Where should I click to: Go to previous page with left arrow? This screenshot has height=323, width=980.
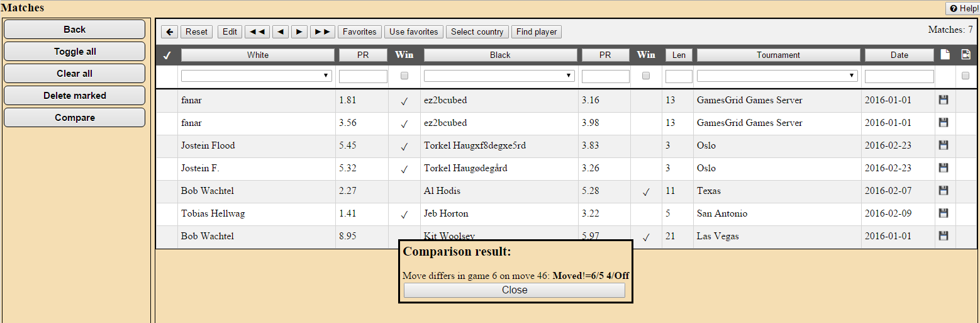pos(281,31)
